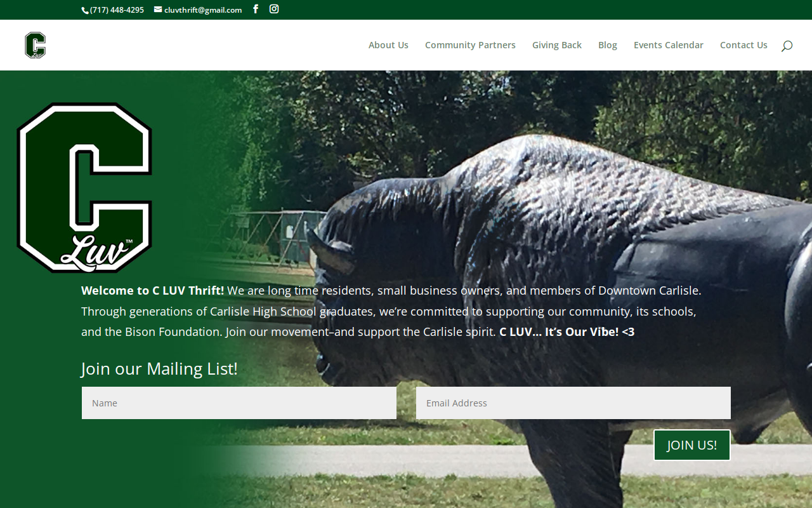Image resolution: width=812 pixels, height=508 pixels.
Task: Click the 'Welcome to C LUV Thrift!' text
Action: coord(152,291)
